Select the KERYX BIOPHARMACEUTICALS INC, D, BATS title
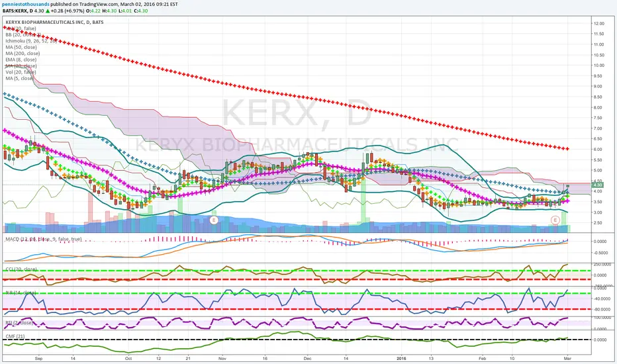Screen dimensions: 617x364 [55, 22]
